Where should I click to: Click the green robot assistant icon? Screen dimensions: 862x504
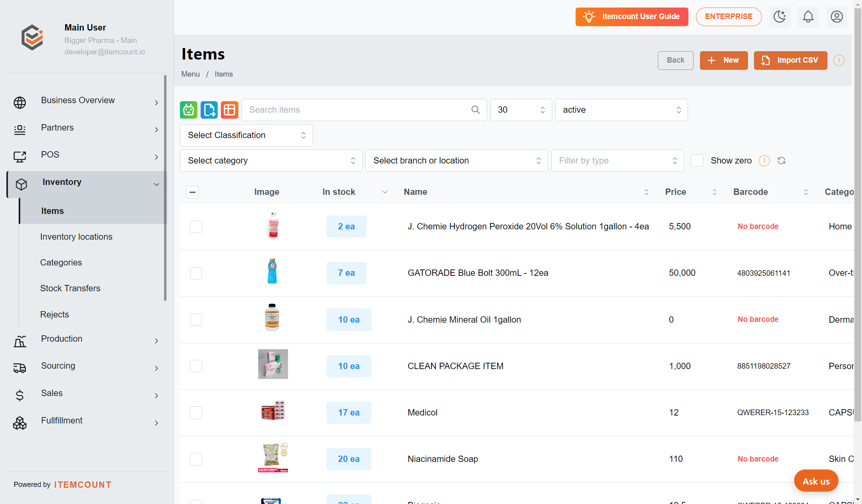pyautogui.click(x=189, y=110)
